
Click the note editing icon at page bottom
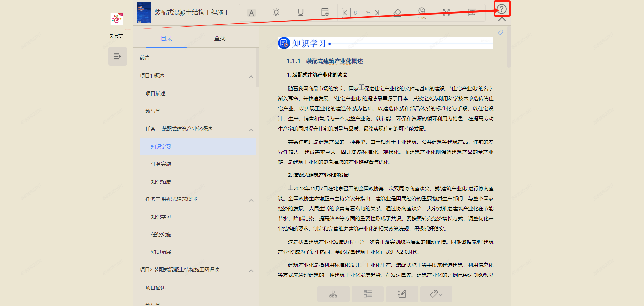(x=402, y=294)
